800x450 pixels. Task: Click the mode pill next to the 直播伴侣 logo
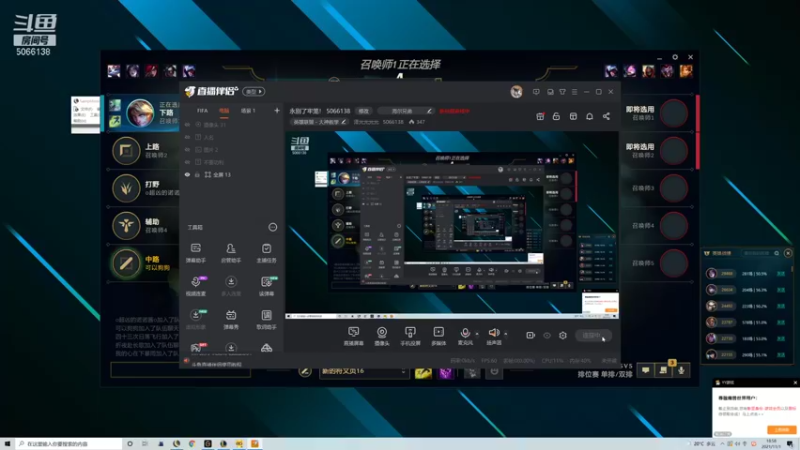(254, 92)
